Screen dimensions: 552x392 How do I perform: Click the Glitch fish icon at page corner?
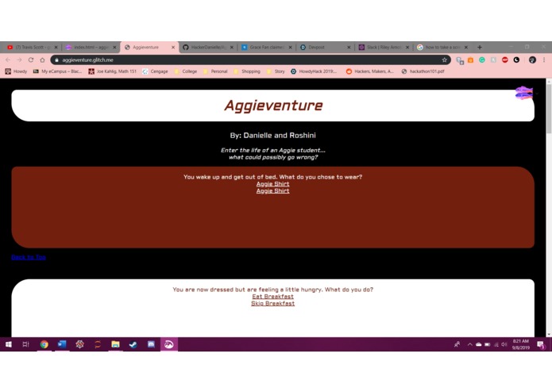pos(524,93)
